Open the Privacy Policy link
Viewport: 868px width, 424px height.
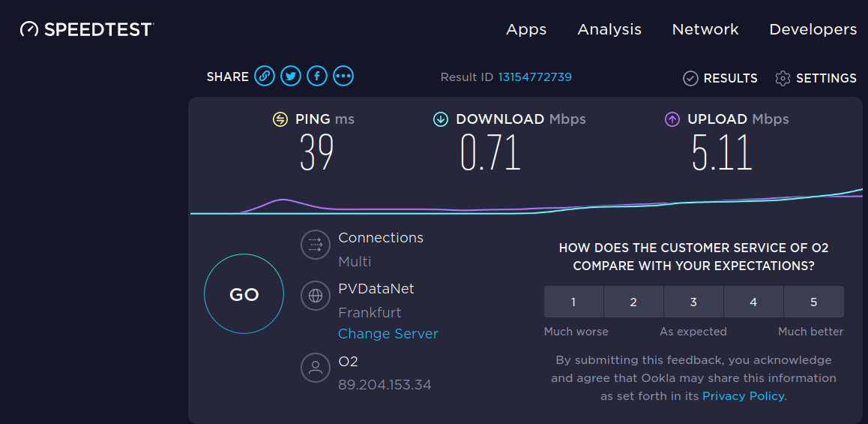743,395
